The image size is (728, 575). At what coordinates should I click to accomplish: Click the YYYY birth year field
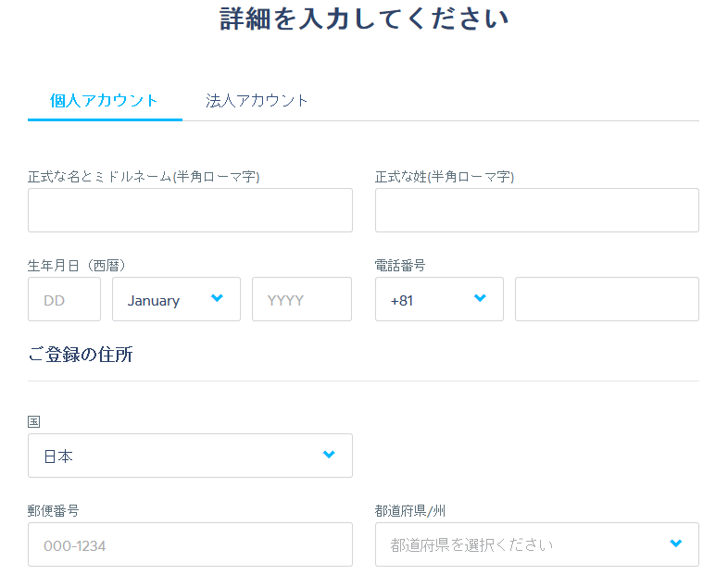coord(302,299)
